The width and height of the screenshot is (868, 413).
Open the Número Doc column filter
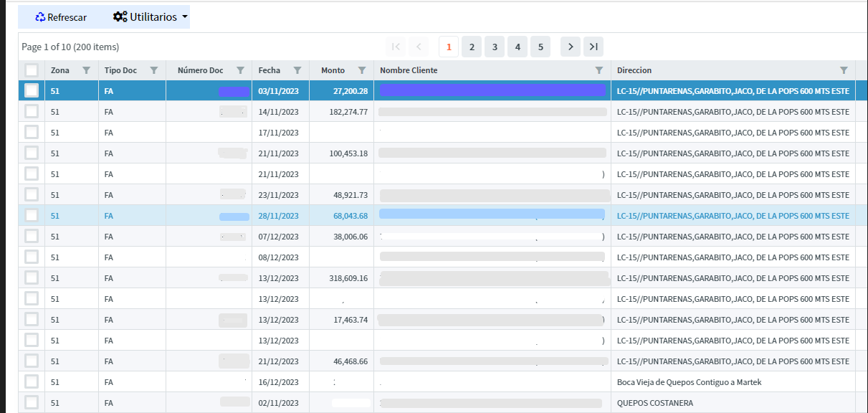click(240, 70)
